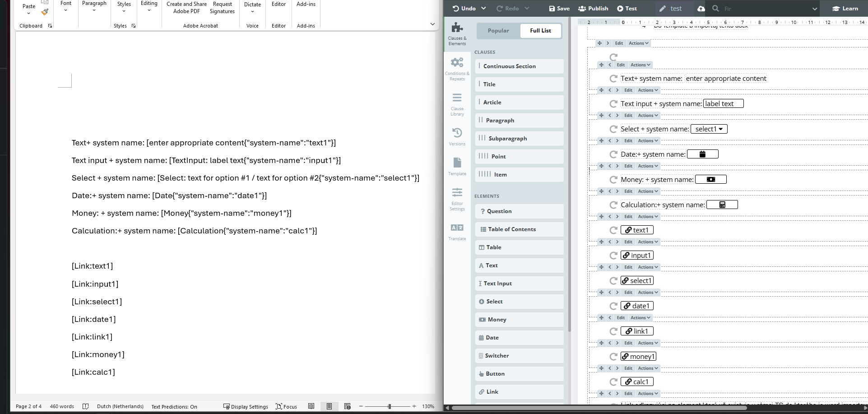The width and height of the screenshot is (868, 414).
Task: Open Clauses & Elements sidebar panel
Action: pos(457,33)
